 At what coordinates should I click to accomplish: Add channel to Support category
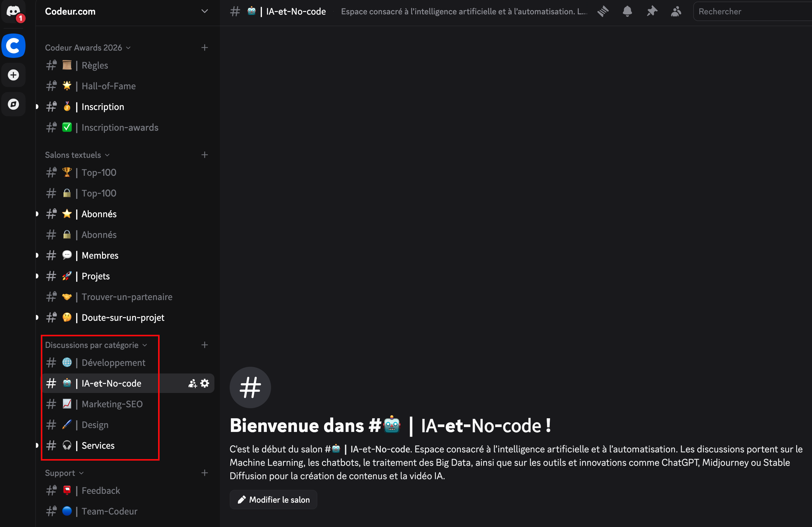coord(204,473)
